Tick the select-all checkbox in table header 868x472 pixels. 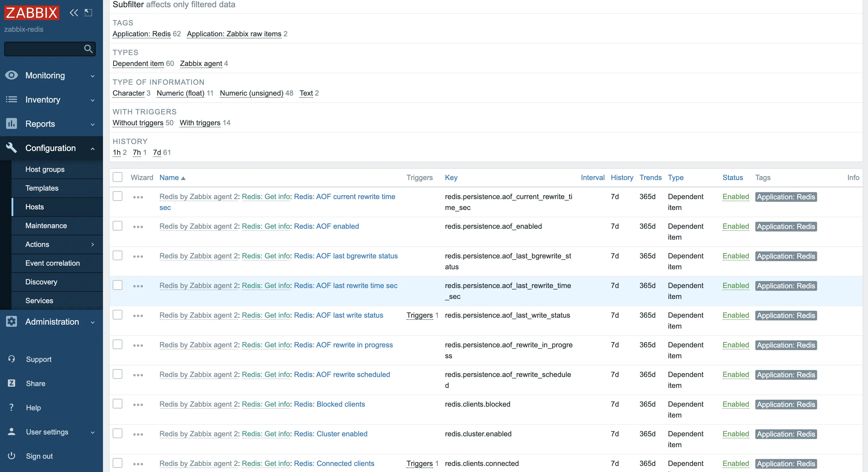coord(117,177)
